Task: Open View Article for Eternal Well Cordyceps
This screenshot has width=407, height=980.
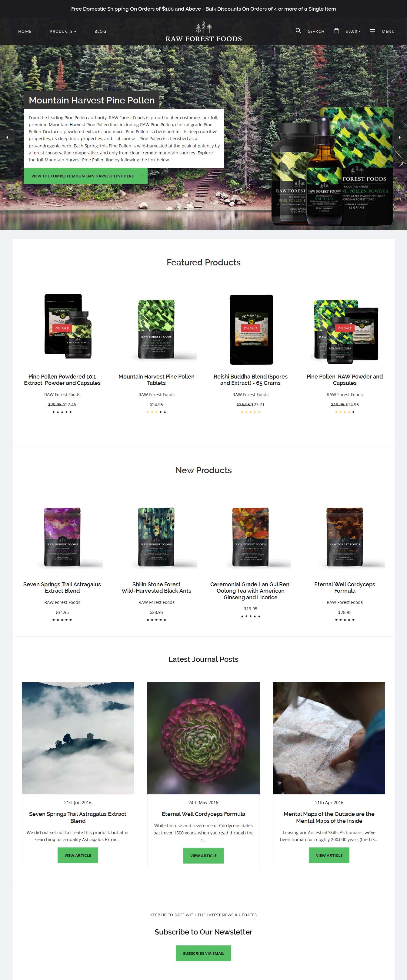Action: 203,855
